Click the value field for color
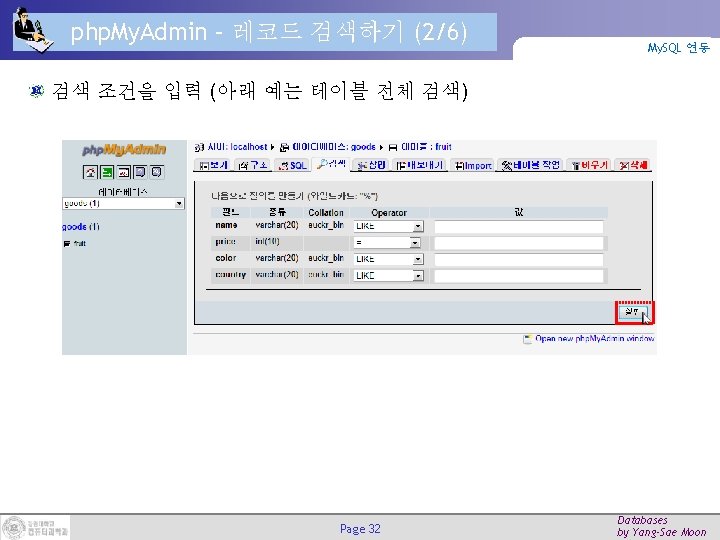 518,260
